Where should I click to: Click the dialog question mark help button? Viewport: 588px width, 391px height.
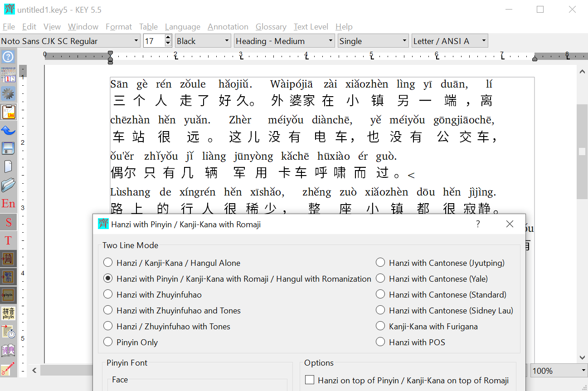pyautogui.click(x=478, y=224)
